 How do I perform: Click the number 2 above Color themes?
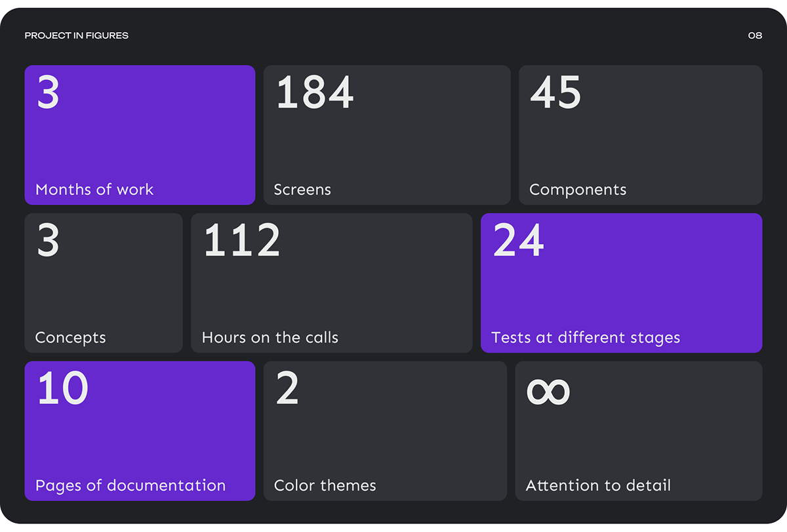coord(287,388)
